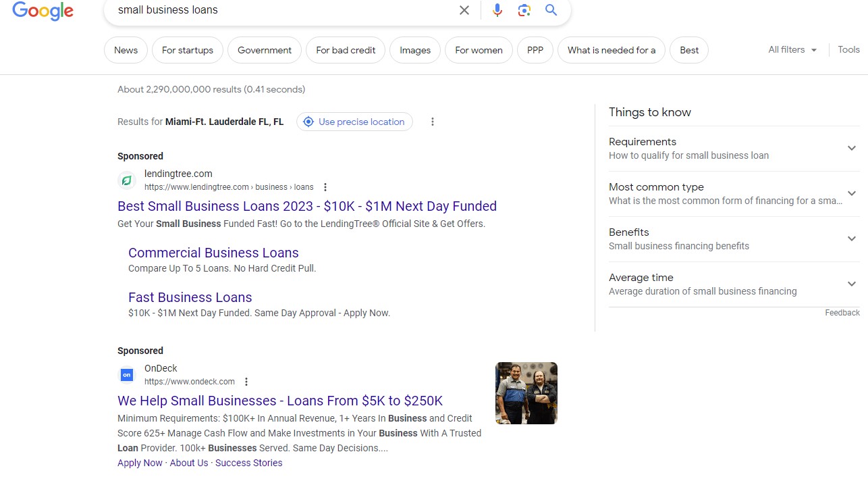Expand the Average time chevron

(x=852, y=284)
